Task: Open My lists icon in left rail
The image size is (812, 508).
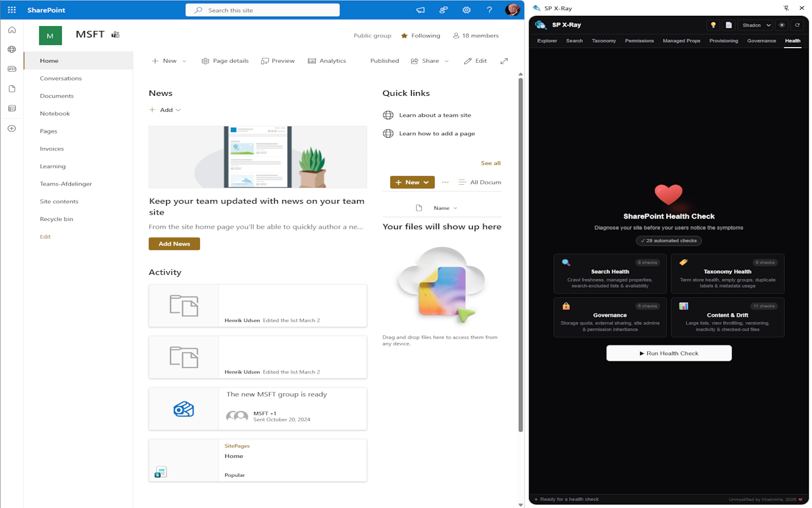Action: pos(11,109)
